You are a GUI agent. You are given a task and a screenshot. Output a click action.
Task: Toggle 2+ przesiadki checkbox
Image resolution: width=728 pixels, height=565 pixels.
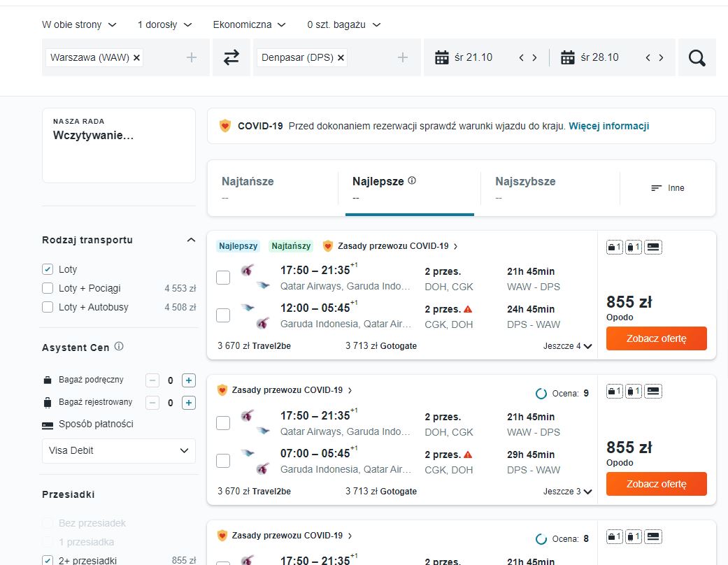pyautogui.click(x=48, y=560)
